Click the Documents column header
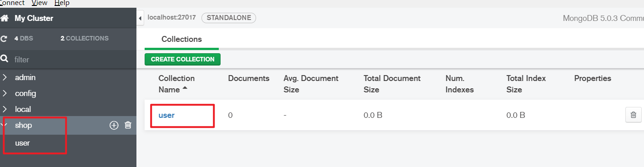This screenshot has height=167, width=644. (x=249, y=78)
